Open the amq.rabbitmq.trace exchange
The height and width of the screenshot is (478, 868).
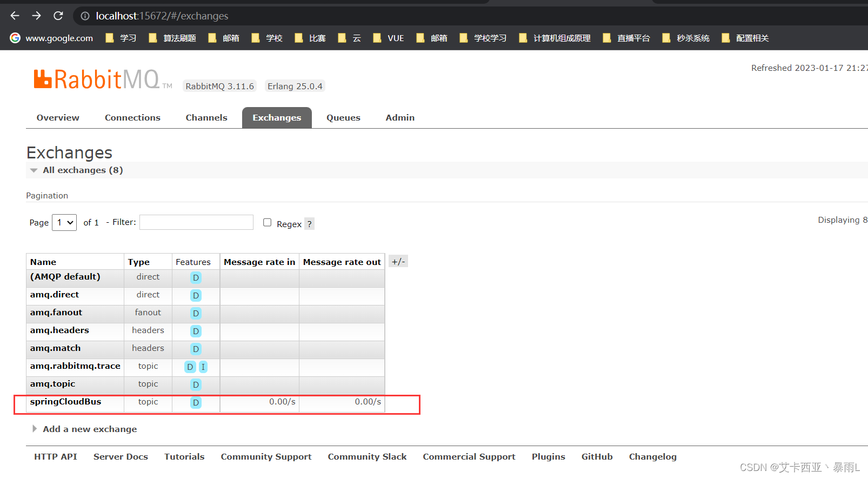click(75, 366)
